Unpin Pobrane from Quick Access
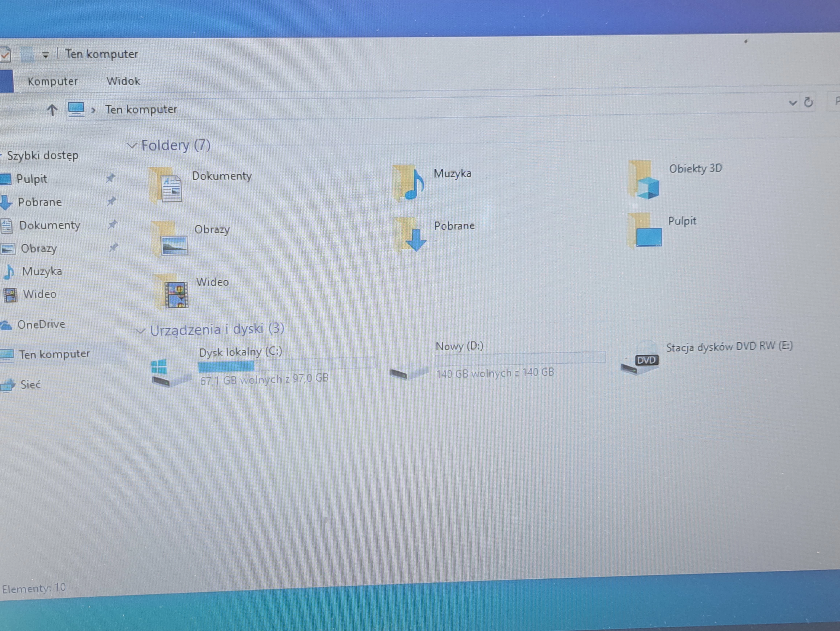 pos(112,202)
